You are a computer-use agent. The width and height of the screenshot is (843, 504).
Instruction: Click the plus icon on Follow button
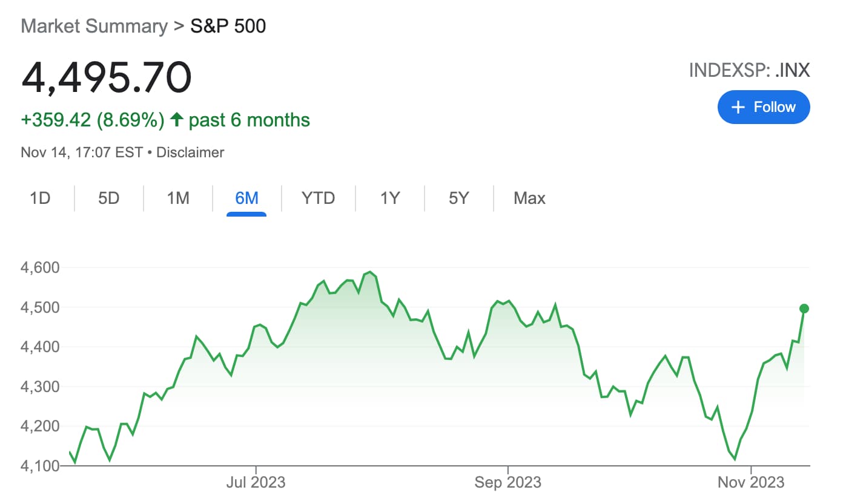[738, 108]
